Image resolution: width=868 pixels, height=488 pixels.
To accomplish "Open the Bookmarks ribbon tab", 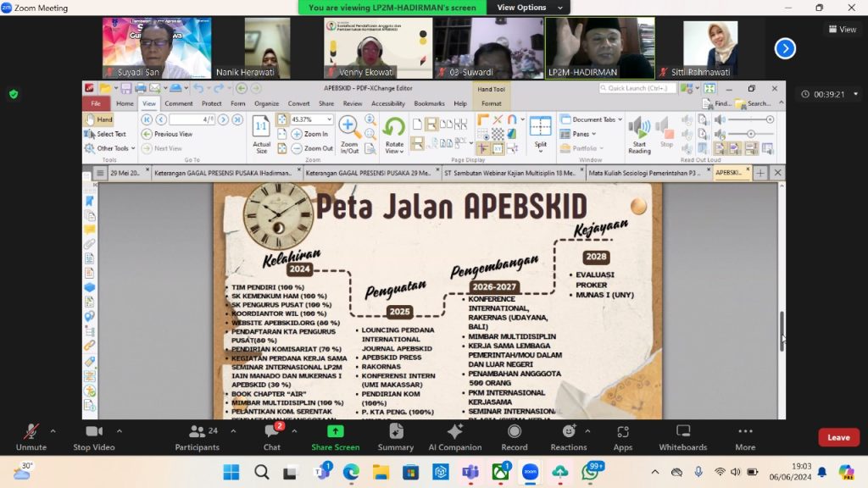I will coord(429,103).
